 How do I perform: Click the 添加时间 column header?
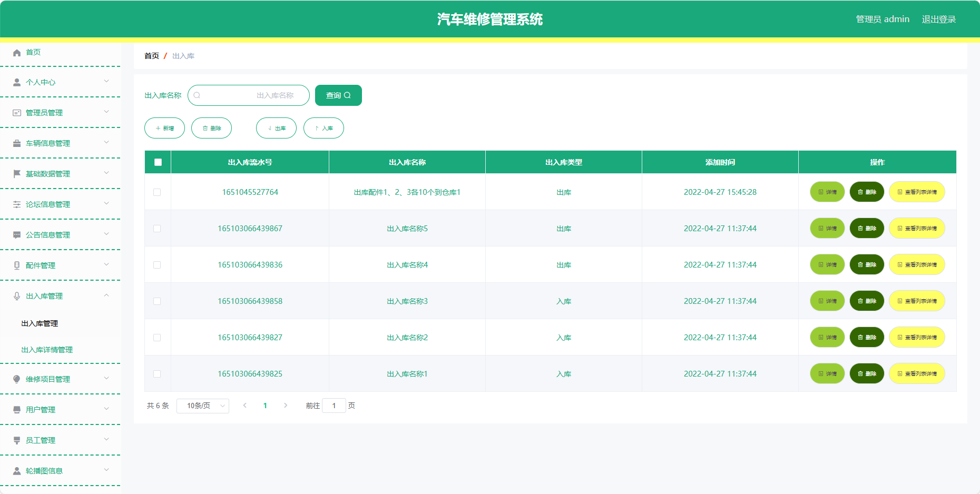tap(720, 162)
